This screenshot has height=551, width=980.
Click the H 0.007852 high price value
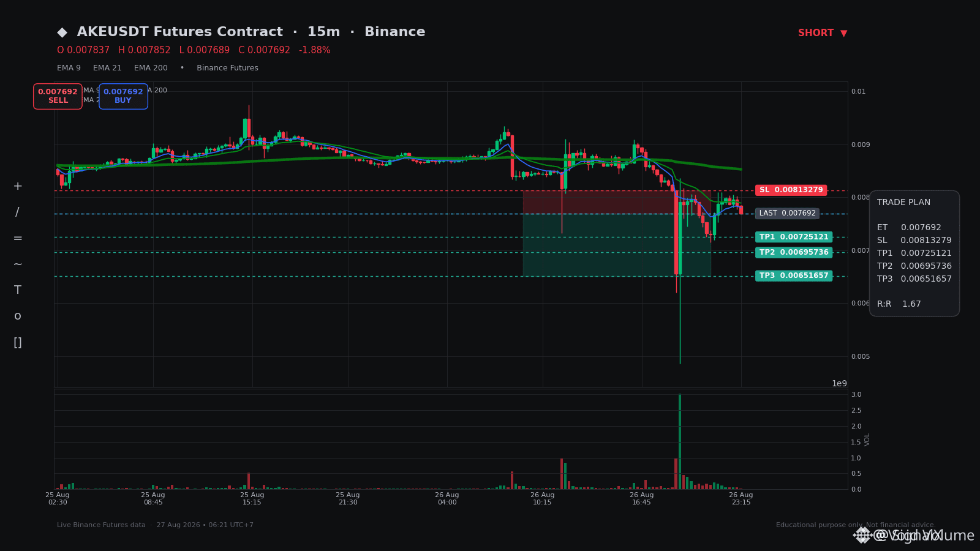point(145,50)
